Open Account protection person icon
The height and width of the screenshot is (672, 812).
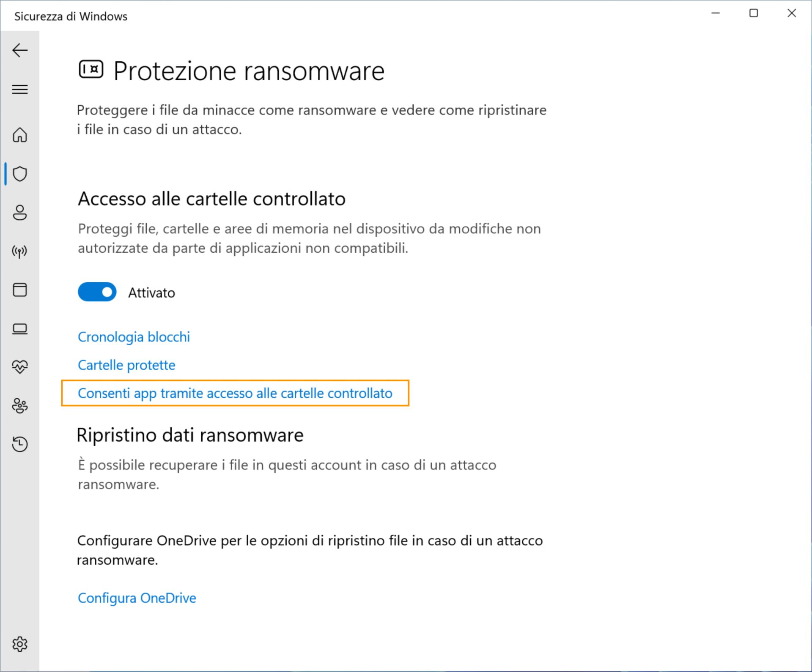click(x=20, y=213)
